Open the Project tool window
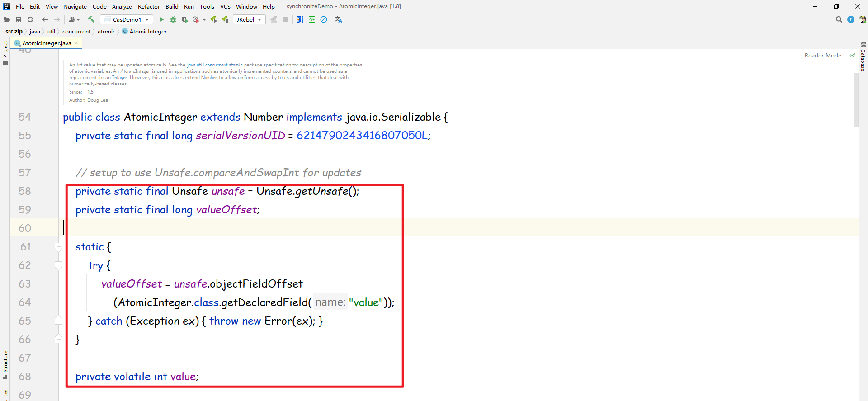This screenshot has height=401, width=868. [x=5, y=53]
